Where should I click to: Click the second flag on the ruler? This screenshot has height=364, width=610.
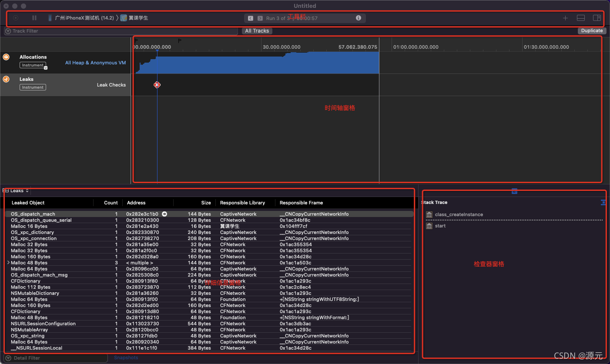tap(180, 40)
